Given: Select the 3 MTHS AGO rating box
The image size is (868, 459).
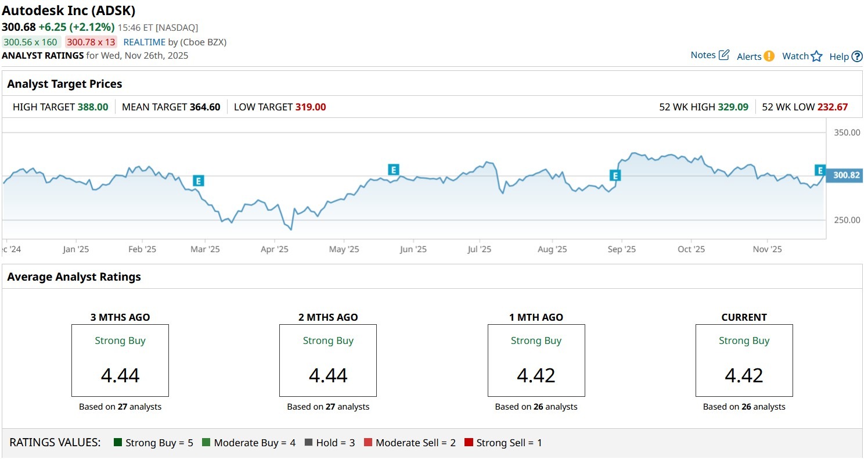Looking at the screenshot, I should point(120,360).
